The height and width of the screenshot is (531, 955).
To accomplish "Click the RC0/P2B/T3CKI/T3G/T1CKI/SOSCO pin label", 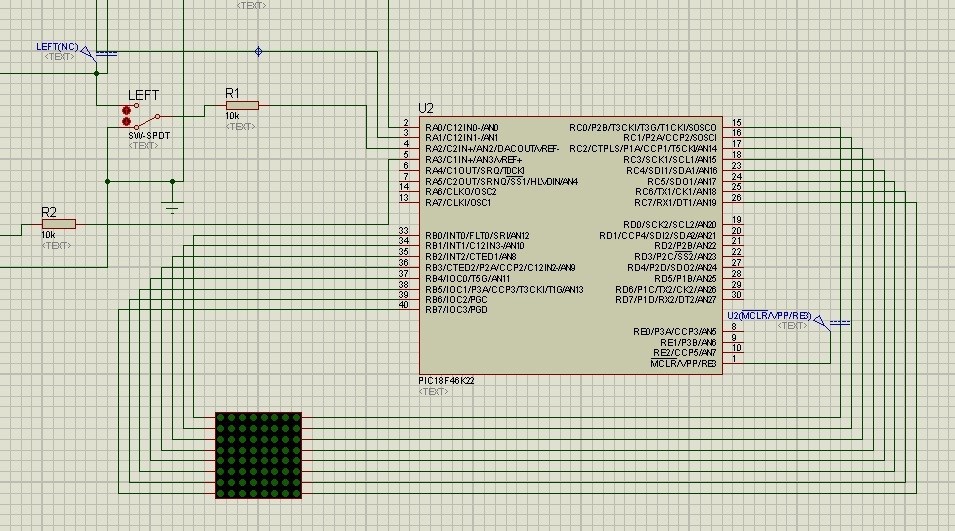I will 643,127.
